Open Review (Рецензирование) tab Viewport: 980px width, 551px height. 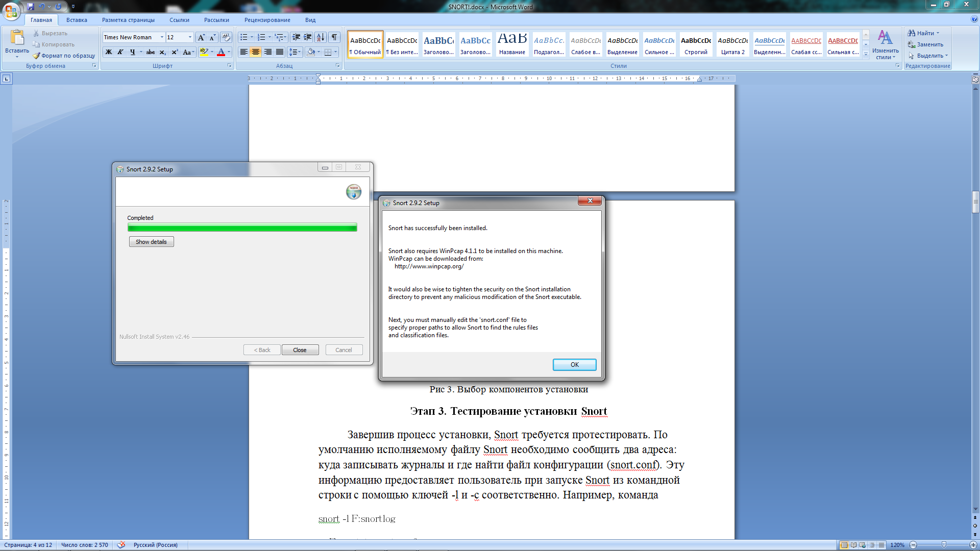point(267,20)
